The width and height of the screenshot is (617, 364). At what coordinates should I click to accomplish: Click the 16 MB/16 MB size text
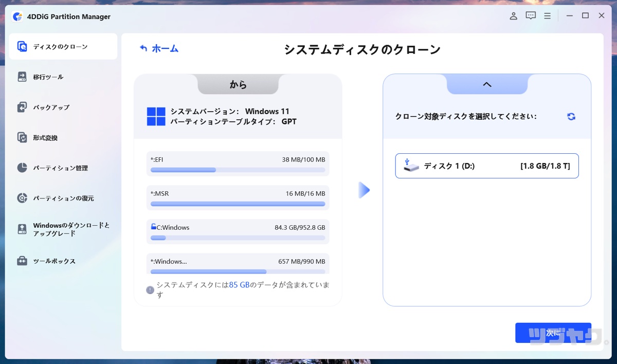(x=305, y=194)
